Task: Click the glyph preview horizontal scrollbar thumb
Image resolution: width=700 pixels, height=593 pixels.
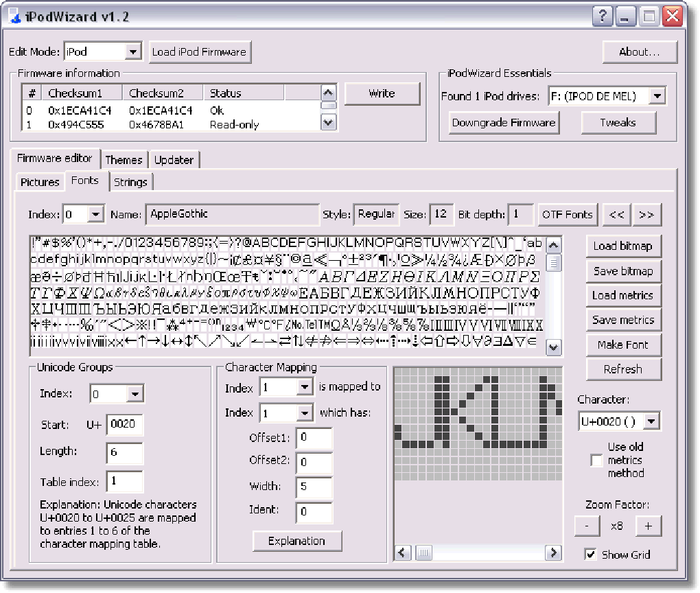Action: pos(423,553)
